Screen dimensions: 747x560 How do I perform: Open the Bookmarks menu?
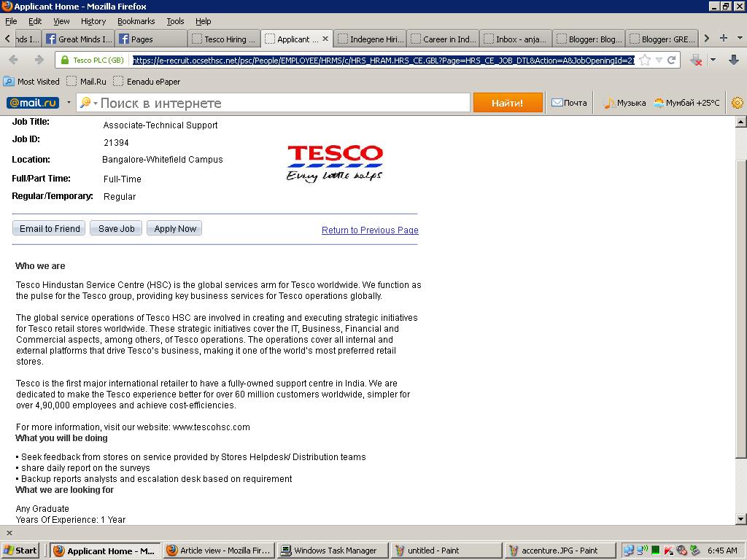pos(136,21)
